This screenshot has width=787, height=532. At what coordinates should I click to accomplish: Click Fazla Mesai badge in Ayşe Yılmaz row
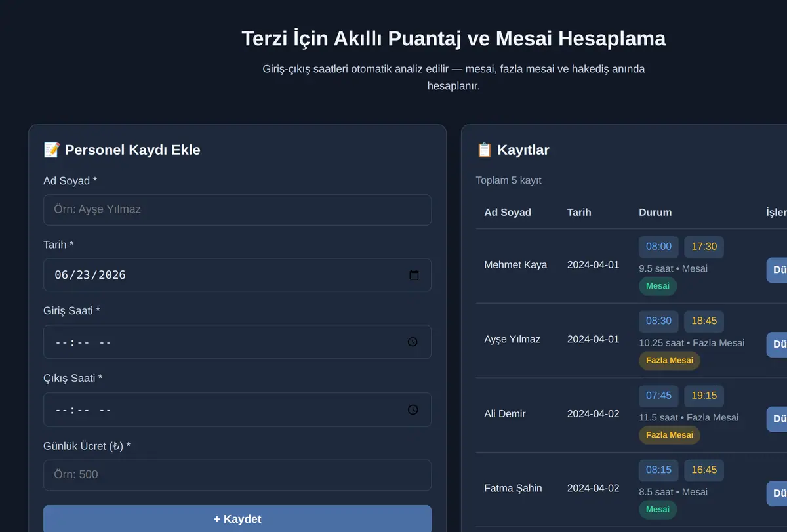(670, 361)
